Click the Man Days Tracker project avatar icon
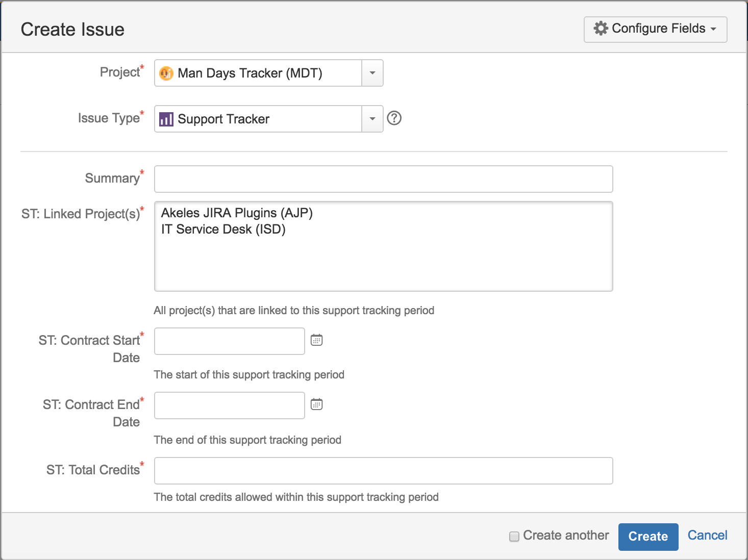748x560 pixels. 166,73
